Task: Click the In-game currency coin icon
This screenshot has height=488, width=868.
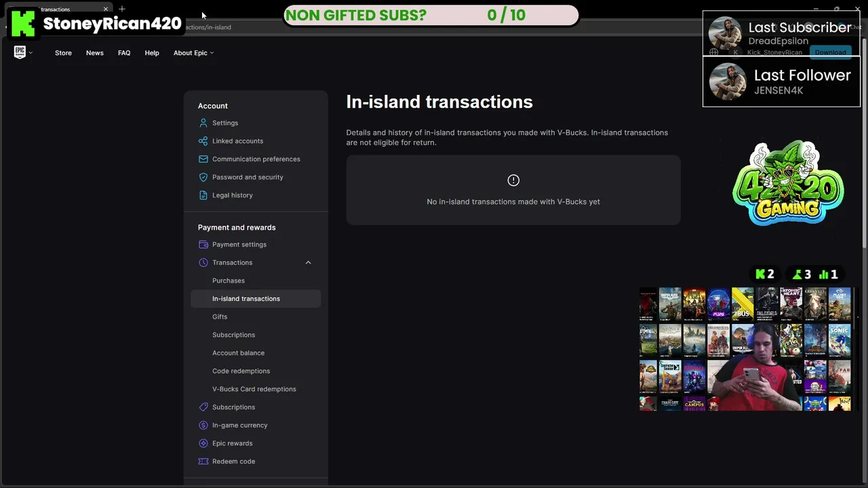Action: tap(203, 425)
